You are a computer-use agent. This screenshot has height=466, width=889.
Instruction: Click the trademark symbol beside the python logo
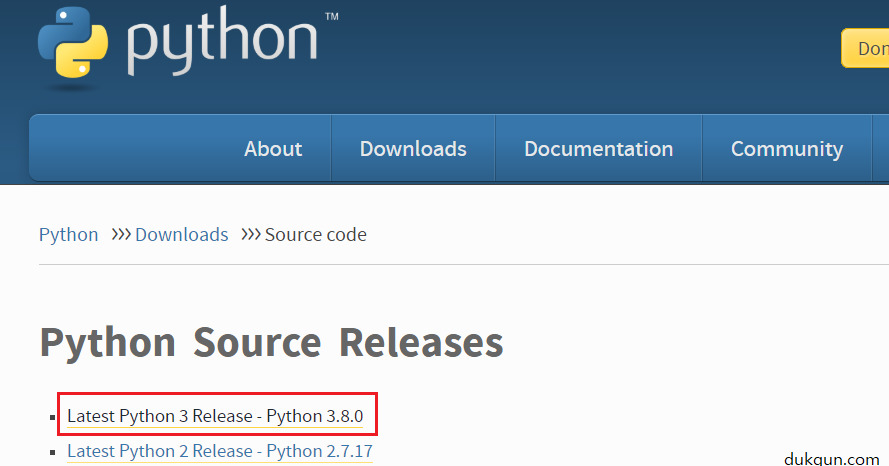(x=331, y=17)
